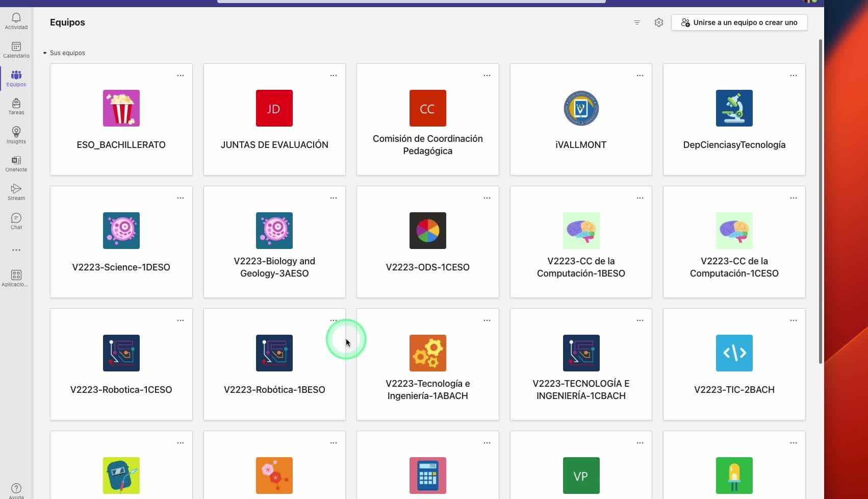The width and height of the screenshot is (868, 499).
Task: Open the iVALLMONT team name
Action: pos(581,145)
